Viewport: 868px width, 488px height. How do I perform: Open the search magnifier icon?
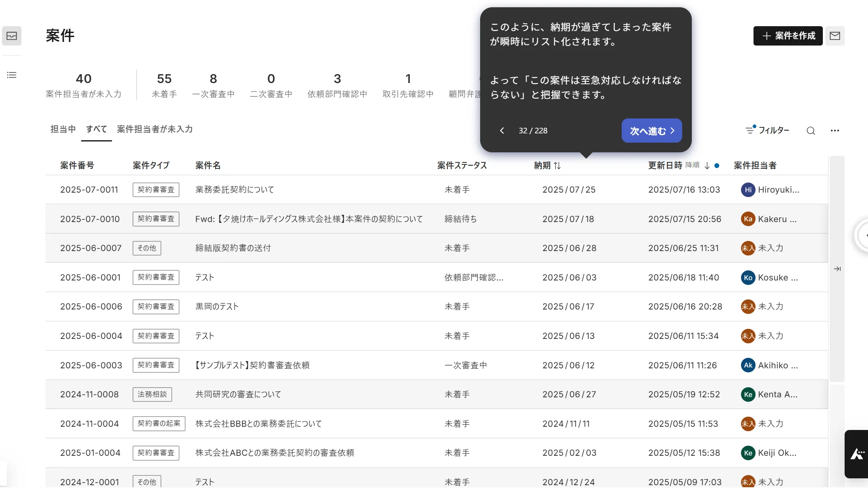[811, 131]
